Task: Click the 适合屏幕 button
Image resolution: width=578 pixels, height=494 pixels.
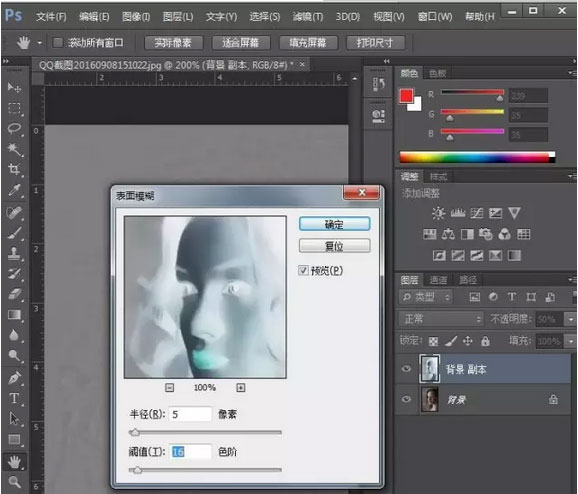Action: [x=241, y=43]
